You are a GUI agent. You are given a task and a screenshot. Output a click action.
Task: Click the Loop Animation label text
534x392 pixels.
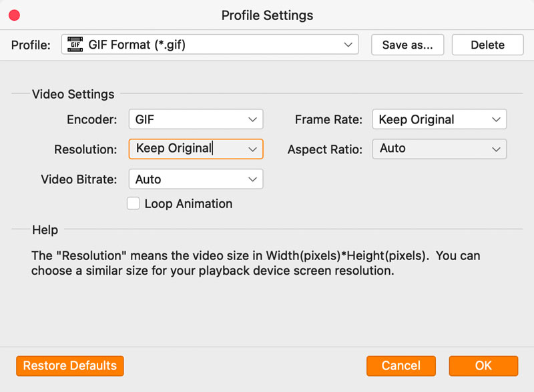click(188, 204)
